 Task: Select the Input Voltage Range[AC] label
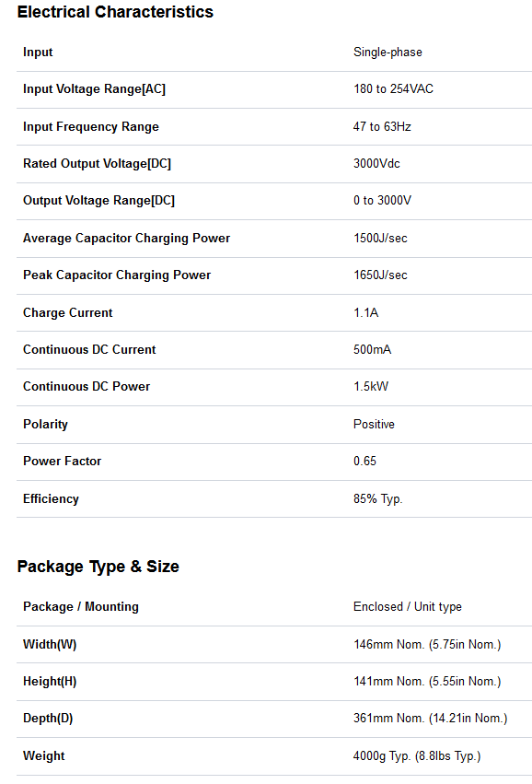point(94,89)
